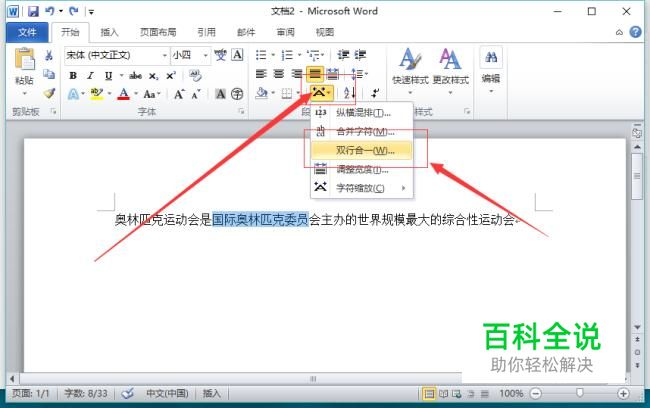
Task: Click the Copy icon in the clipboard group
Action: [49, 74]
